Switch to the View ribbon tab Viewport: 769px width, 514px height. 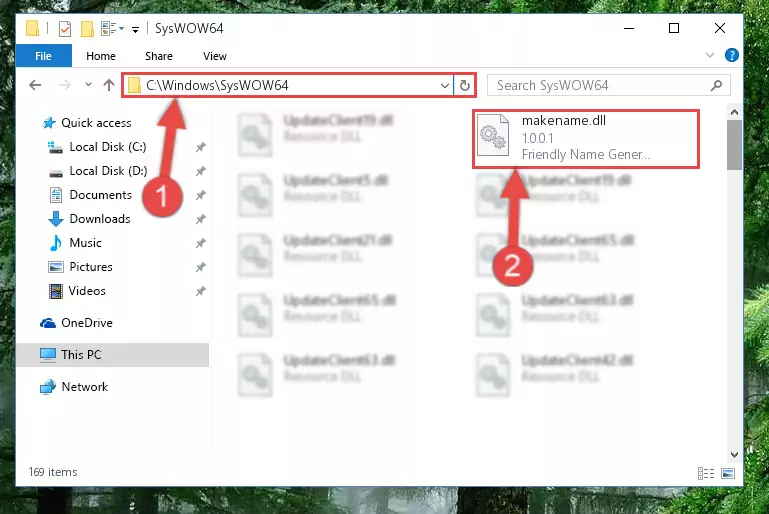[x=215, y=56]
